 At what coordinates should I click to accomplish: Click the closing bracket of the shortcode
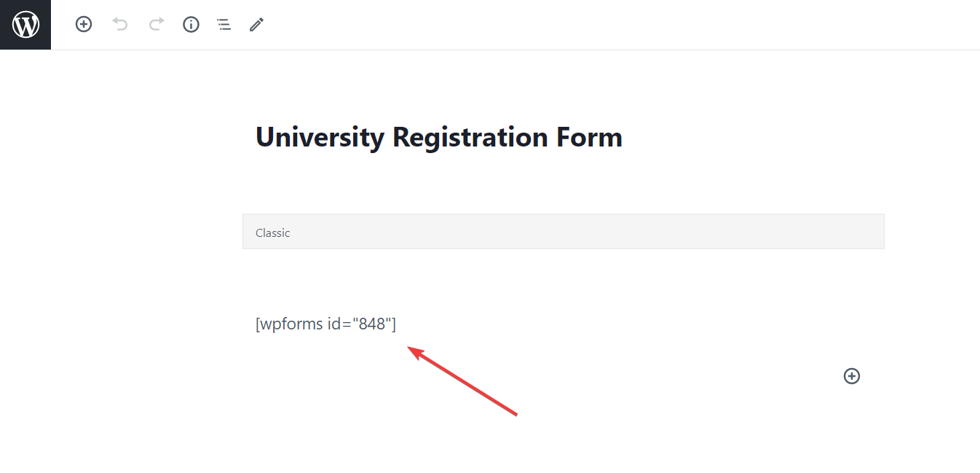(x=393, y=324)
